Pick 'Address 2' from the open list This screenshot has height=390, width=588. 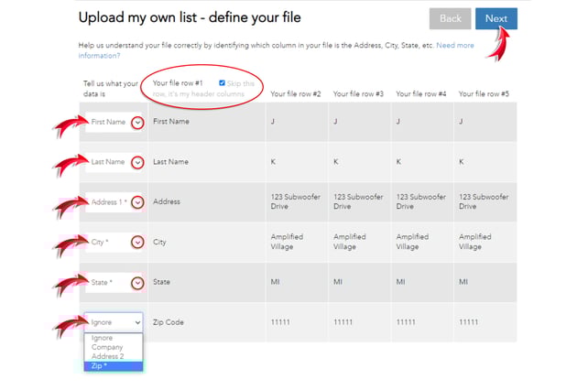tap(107, 357)
